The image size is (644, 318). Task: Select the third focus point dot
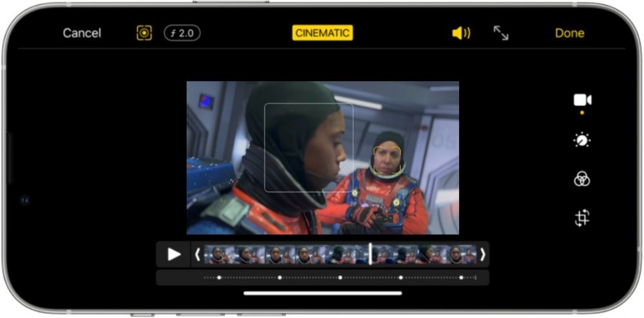(x=340, y=278)
